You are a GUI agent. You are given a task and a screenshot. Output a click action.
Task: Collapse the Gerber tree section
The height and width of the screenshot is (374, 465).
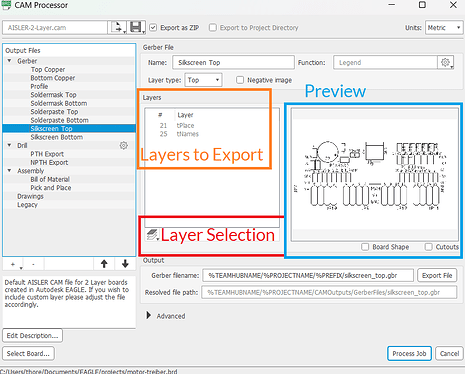coord(10,61)
